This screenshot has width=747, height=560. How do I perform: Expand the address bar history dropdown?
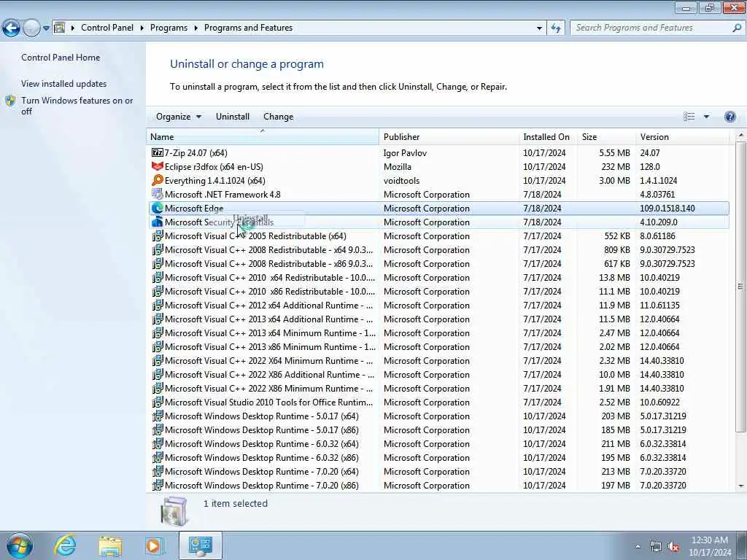click(539, 28)
